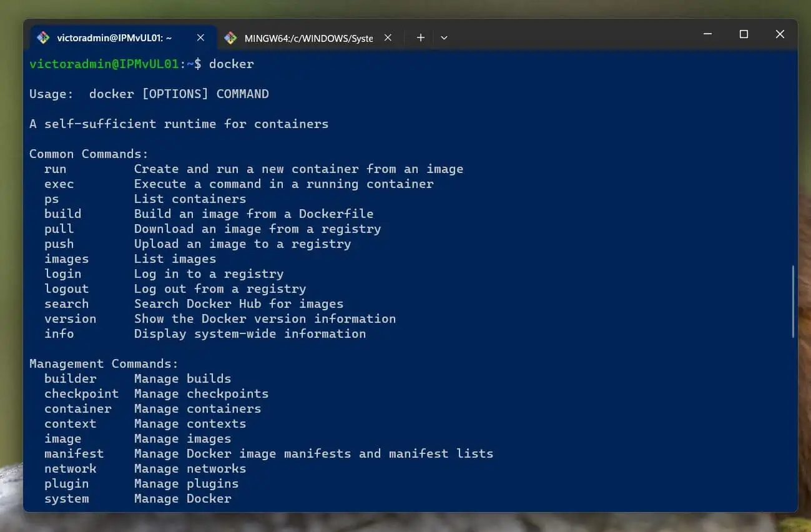The width and height of the screenshot is (811, 532).
Task: Click the 'Manage checkpoints' description
Action: (x=202, y=393)
